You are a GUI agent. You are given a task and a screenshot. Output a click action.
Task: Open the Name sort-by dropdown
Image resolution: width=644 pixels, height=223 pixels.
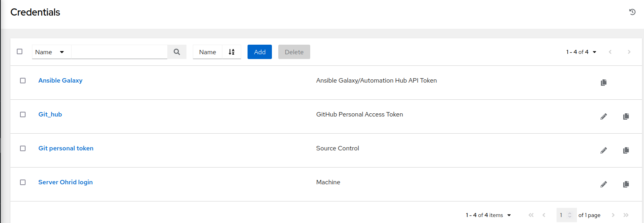208,52
